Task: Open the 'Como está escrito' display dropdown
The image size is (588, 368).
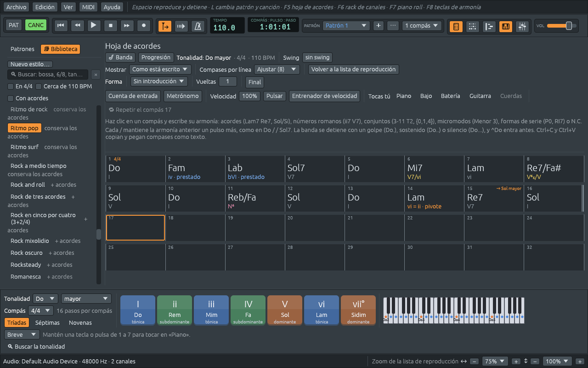Action: [160, 69]
